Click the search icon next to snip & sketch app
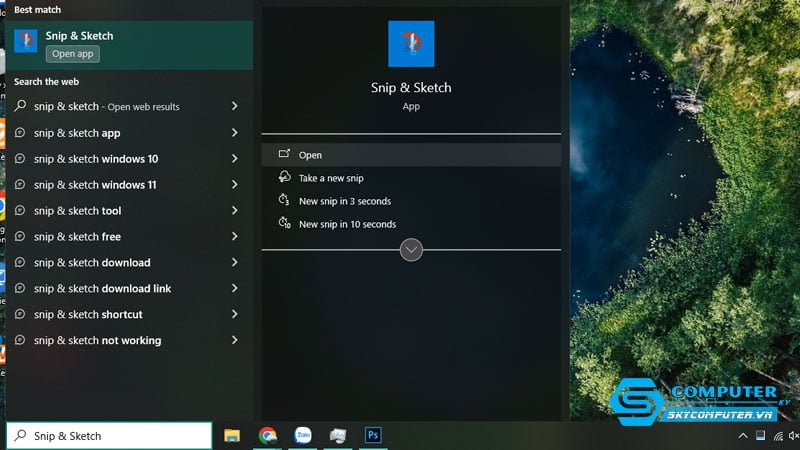The width and height of the screenshot is (800, 450). coord(20,133)
